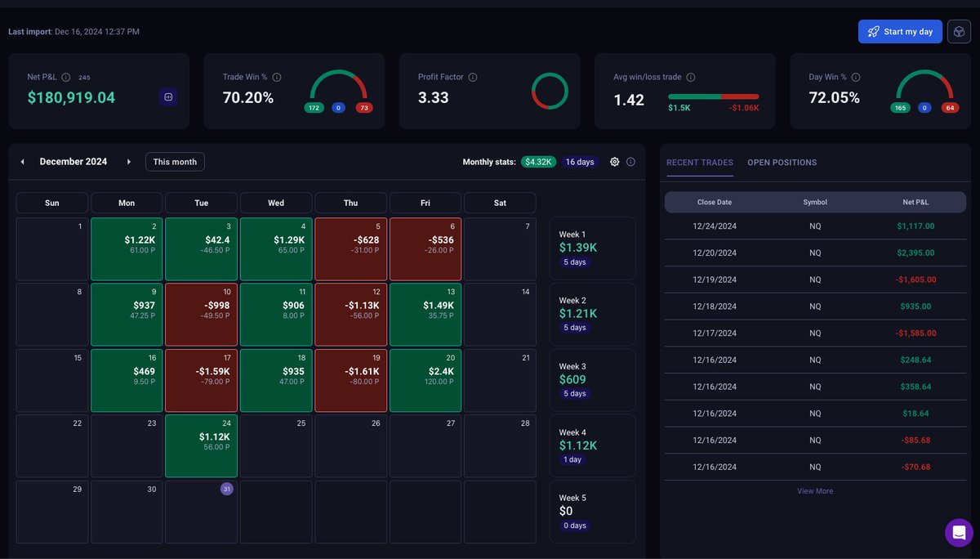This screenshot has width=980, height=559.
Task: Click the 16 days monthly stats badge
Action: pyautogui.click(x=580, y=162)
